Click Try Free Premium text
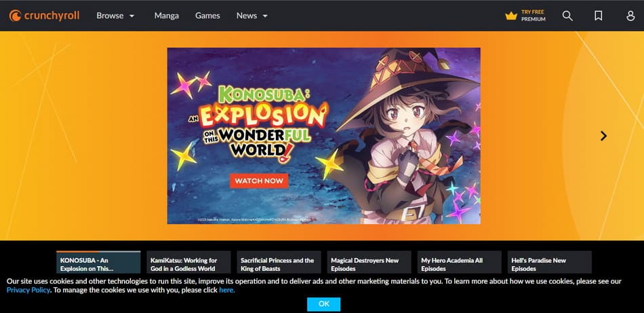 534,16
